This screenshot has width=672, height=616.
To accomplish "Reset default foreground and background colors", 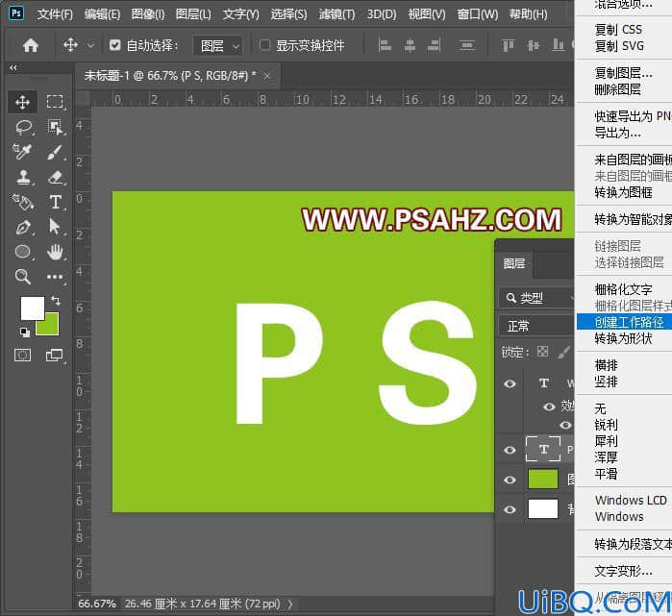I will coord(24,332).
